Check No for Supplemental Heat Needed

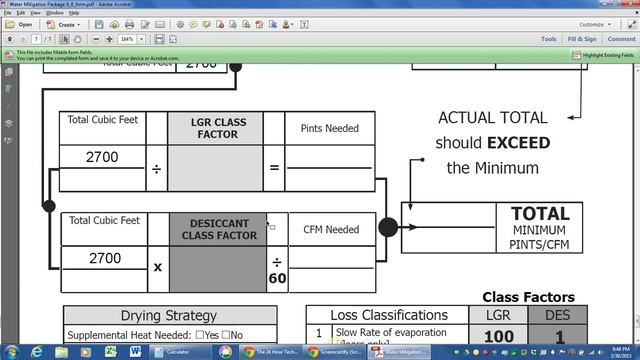point(226,335)
